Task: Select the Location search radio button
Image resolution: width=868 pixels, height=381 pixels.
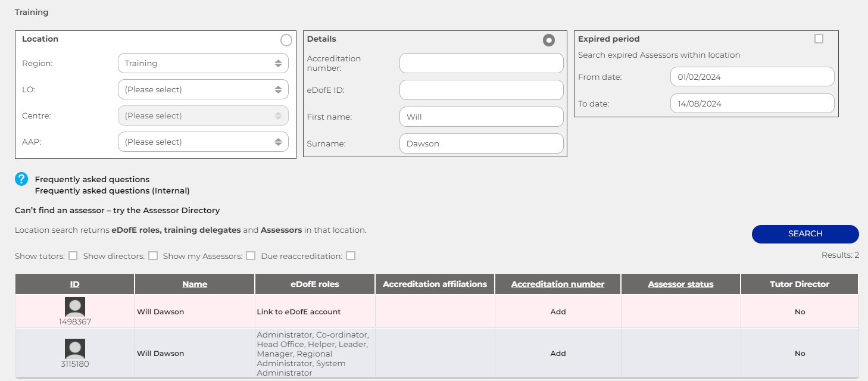Action: point(286,40)
